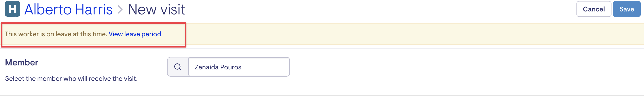This screenshot has width=644, height=97.
Task: Save the new visit
Action: pyautogui.click(x=626, y=9)
